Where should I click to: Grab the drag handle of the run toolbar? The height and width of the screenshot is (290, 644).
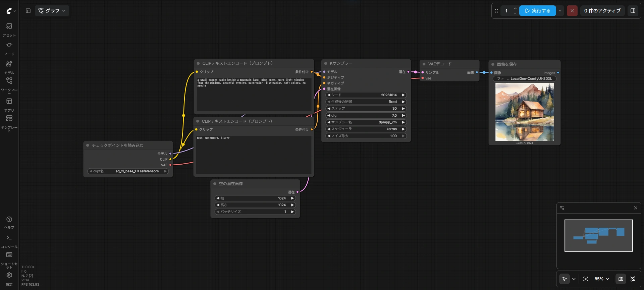[496, 11]
